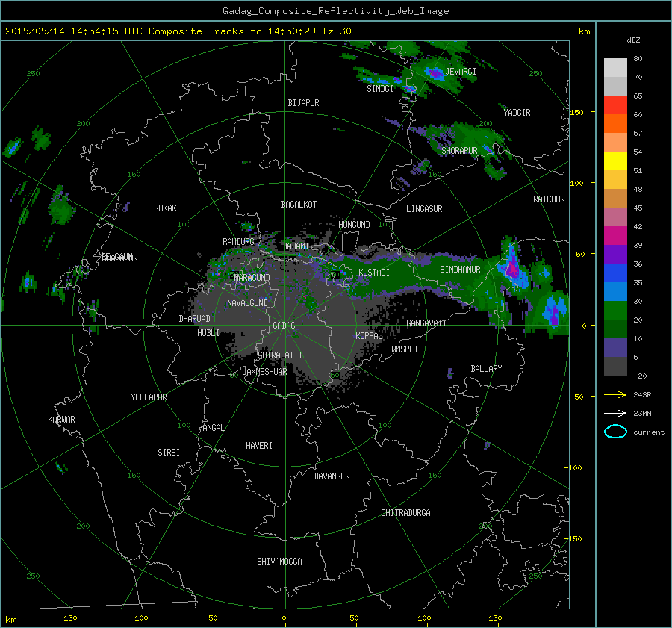Click the SINDGI city label
The image size is (672, 628).
[x=380, y=89]
